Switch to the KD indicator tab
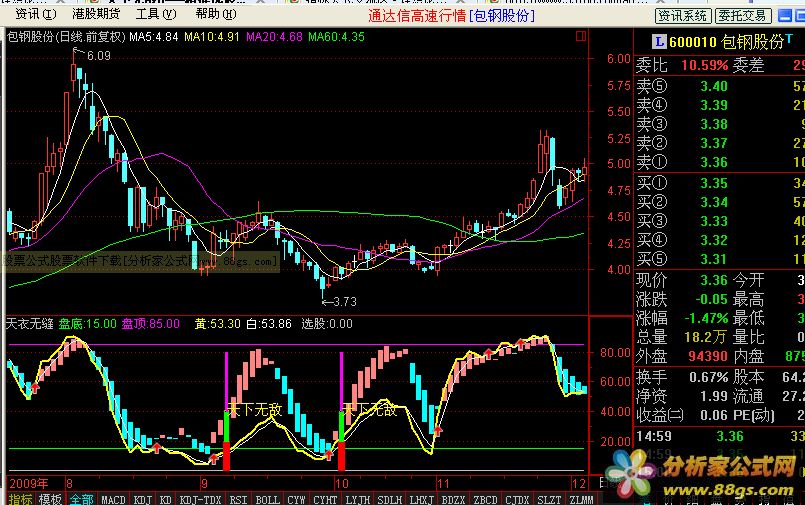Screen dimensions: 805x505 (x=165, y=499)
